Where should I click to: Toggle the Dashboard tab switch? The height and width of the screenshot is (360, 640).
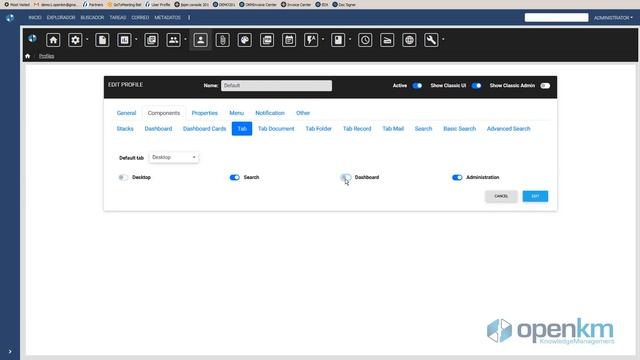(345, 178)
